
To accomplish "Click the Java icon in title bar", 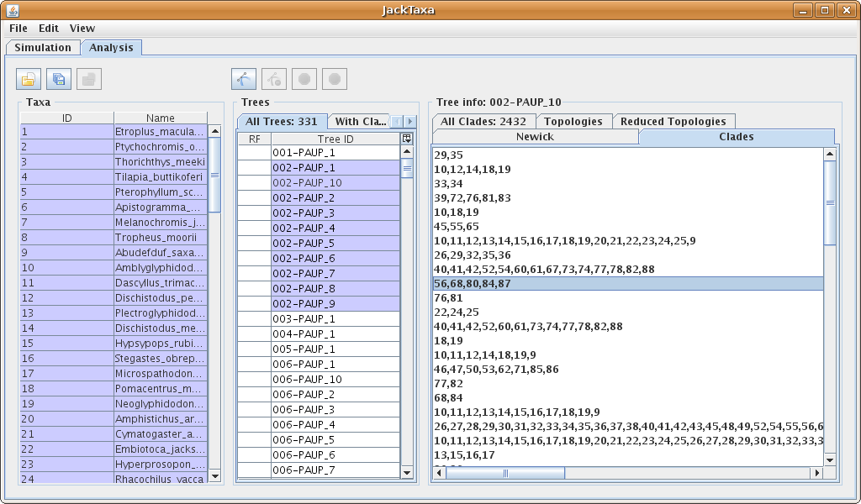I will [x=12, y=10].
